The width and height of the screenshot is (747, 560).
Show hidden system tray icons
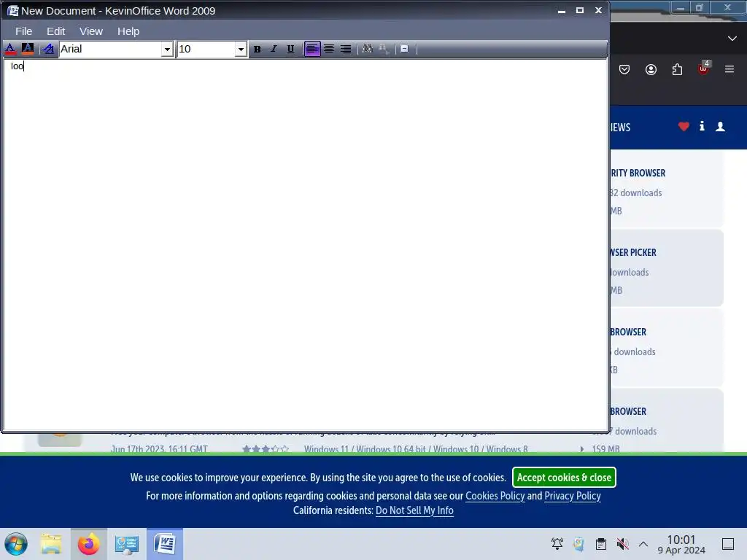(x=643, y=544)
